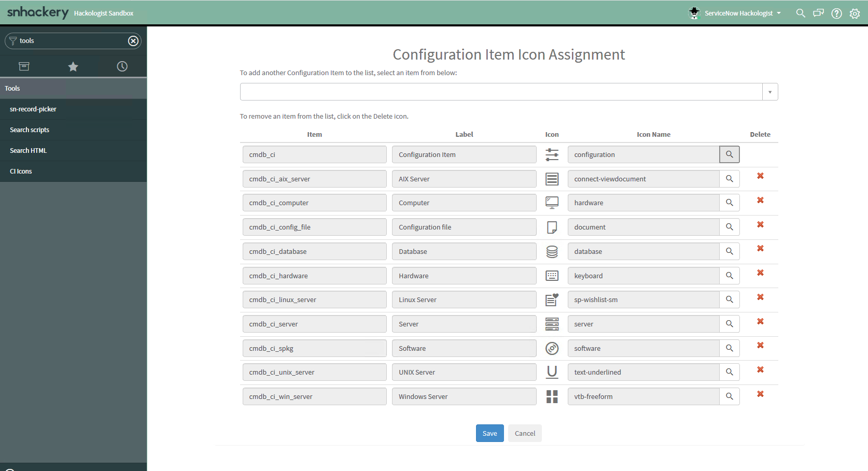
Task: Click inside the keyboard icon name field
Action: (643, 275)
